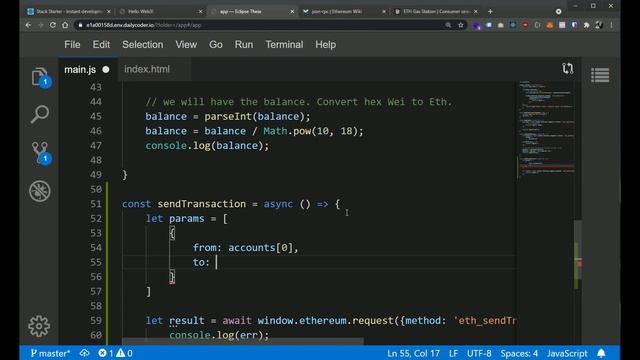Click the master branch in status bar
Viewport: 640px width, 360px height.
[x=50, y=353]
